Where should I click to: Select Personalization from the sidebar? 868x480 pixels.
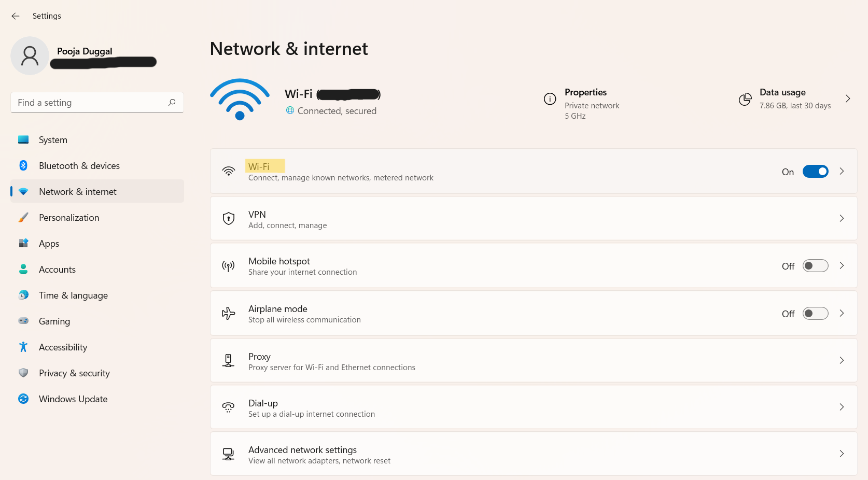pos(69,218)
